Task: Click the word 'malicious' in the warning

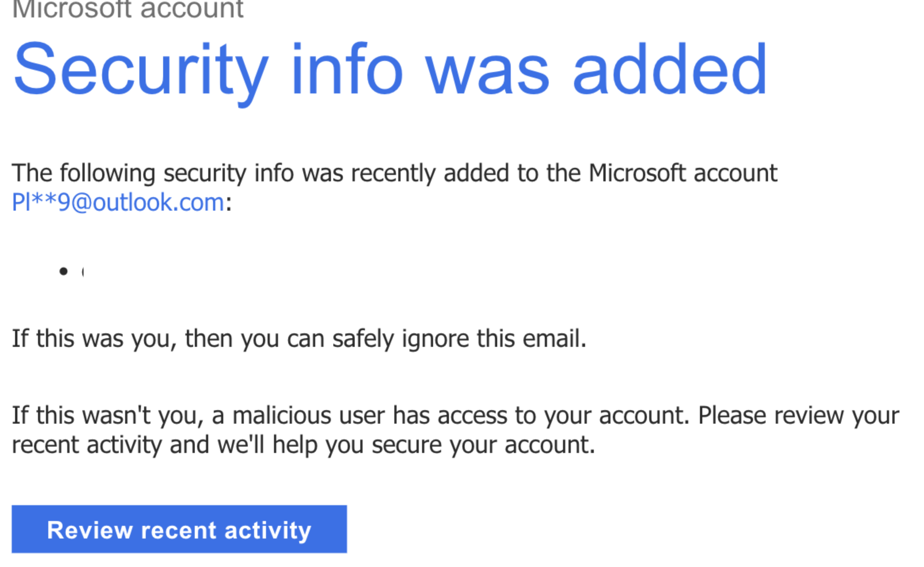Action: (282, 415)
